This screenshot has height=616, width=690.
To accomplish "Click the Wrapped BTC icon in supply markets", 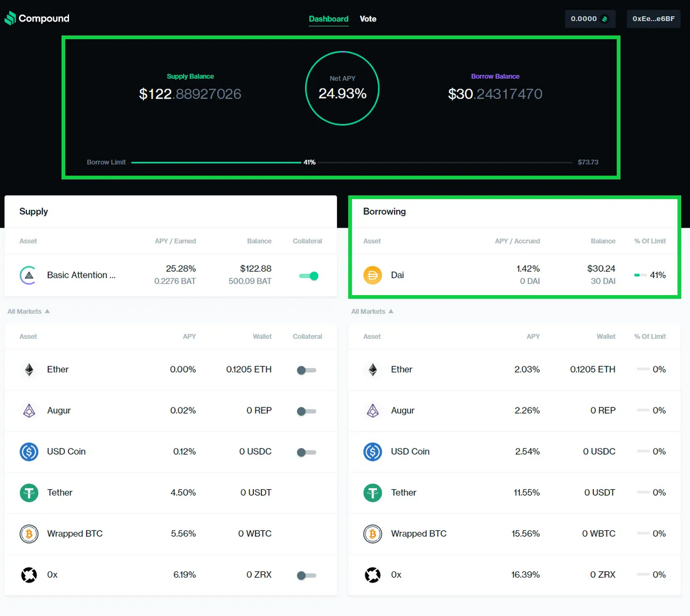I will (29, 533).
